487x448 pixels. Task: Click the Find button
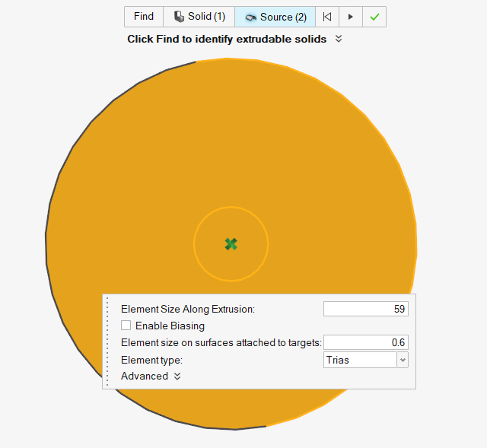pos(144,17)
